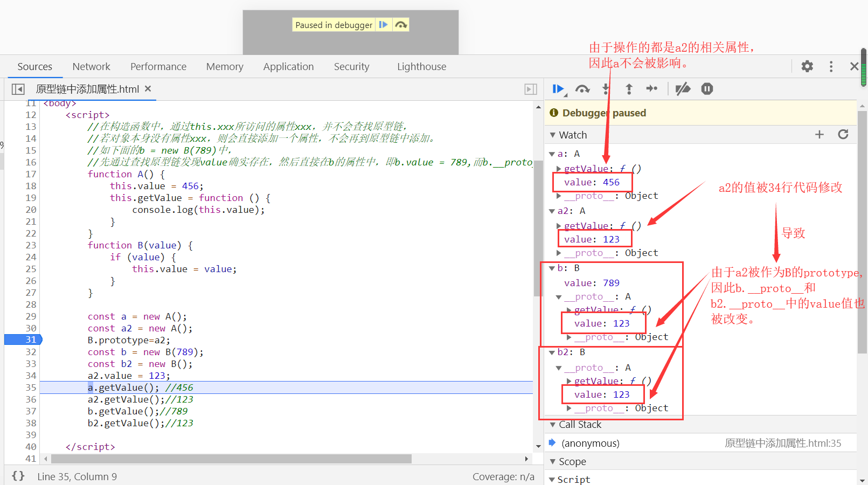The width and height of the screenshot is (868, 485).
Task: Expand __proto__: Object under a2
Action: tap(559, 253)
